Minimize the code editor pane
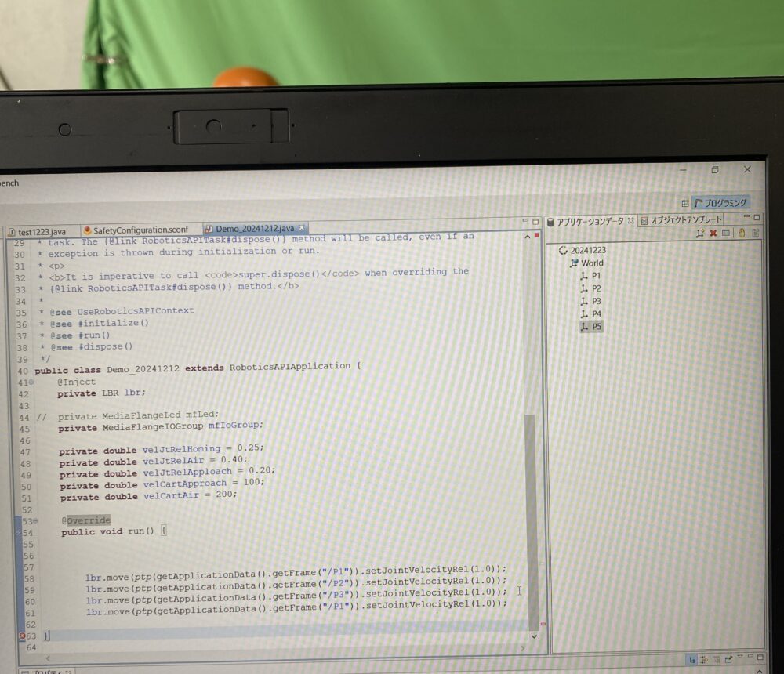784x674 pixels. pyautogui.click(x=525, y=220)
